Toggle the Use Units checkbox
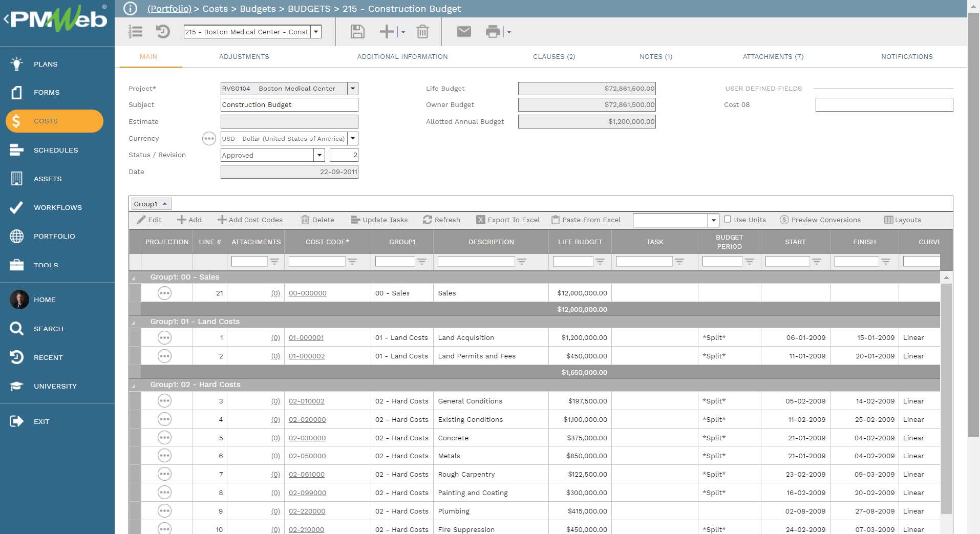The image size is (980, 534). pyautogui.click(x=727, y=219)
